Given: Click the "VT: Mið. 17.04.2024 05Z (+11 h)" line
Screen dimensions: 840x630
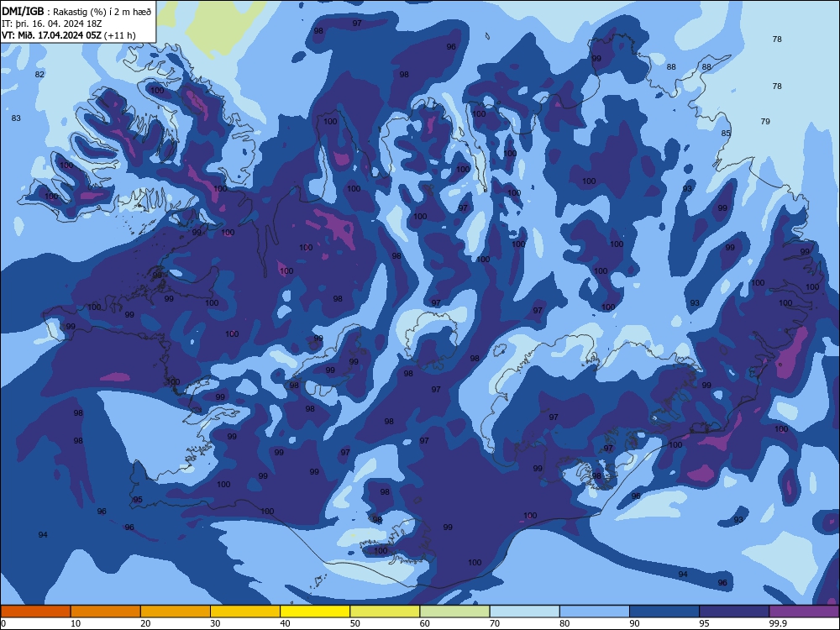Looking at the screenshot, I should click(69, 35).
